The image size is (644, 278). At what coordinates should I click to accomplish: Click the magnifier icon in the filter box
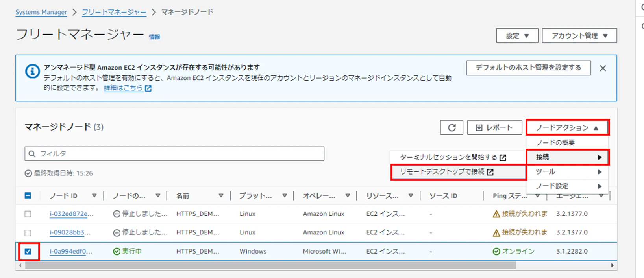[x=32, y=154]
